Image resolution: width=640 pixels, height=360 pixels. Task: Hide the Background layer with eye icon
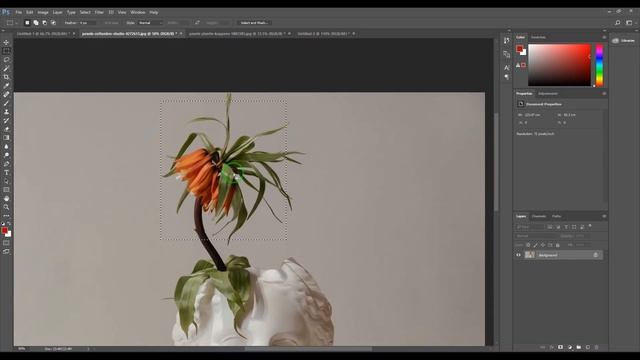click(518, 255)
